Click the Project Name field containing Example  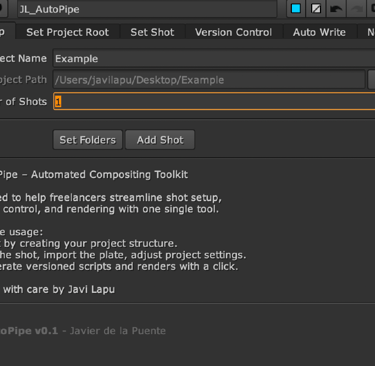[214, 59]
